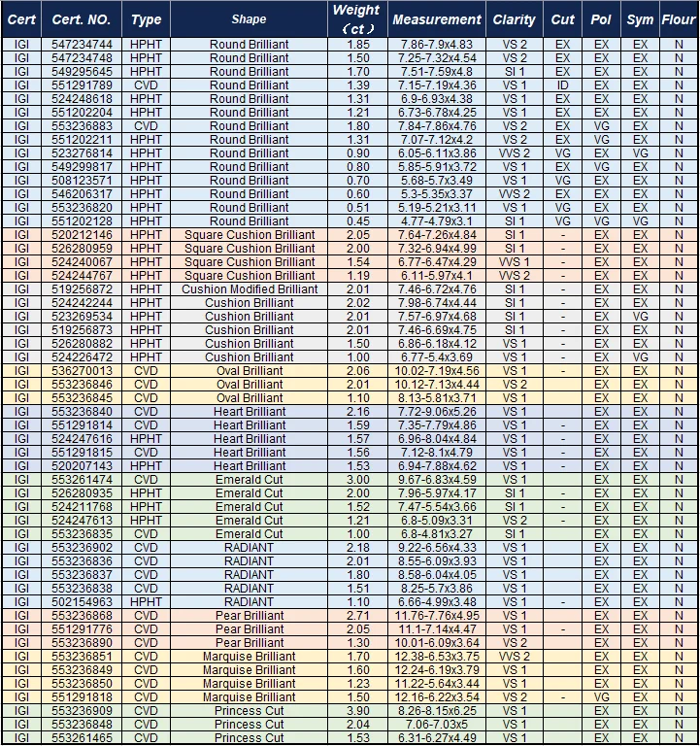
Task: Click the Type column header
Action: pos(146,19)
